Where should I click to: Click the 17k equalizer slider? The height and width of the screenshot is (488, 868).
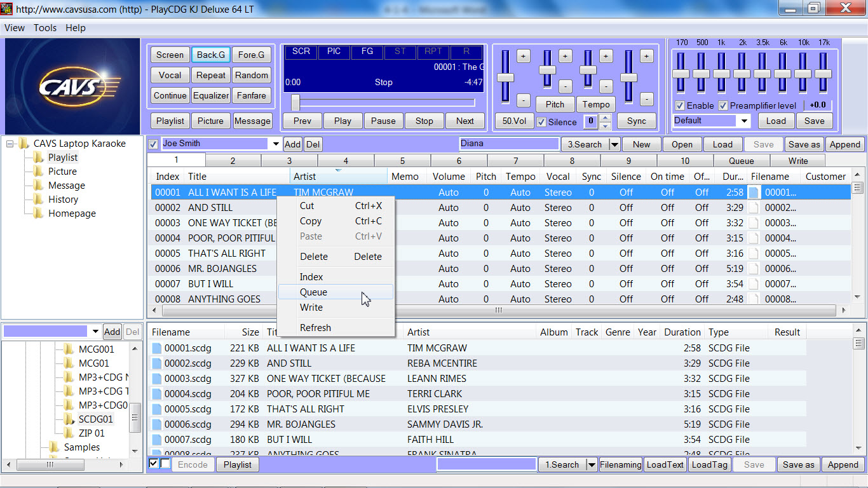[x=823, y=74]
